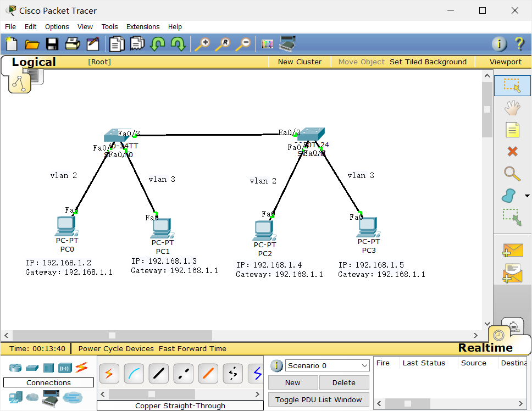Open the Extensions menu
The image size is (532, 411).
pos(143,27)
